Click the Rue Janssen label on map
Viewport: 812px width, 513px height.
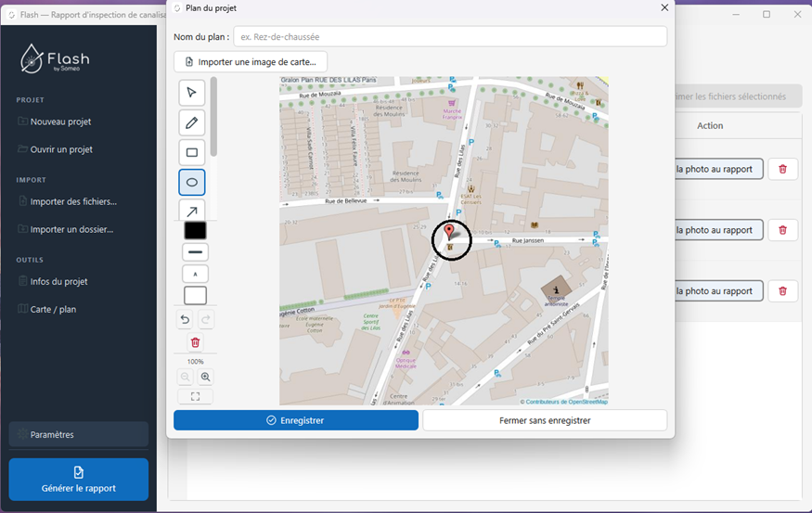(528, 240)
